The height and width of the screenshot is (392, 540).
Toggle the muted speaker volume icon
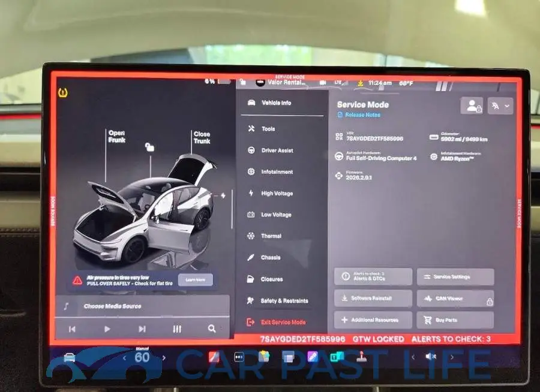coord(430,357)
